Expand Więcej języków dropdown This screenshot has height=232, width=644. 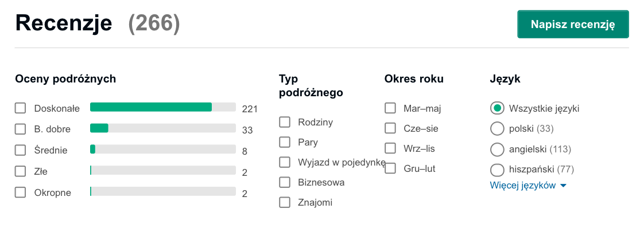[528, 186]
